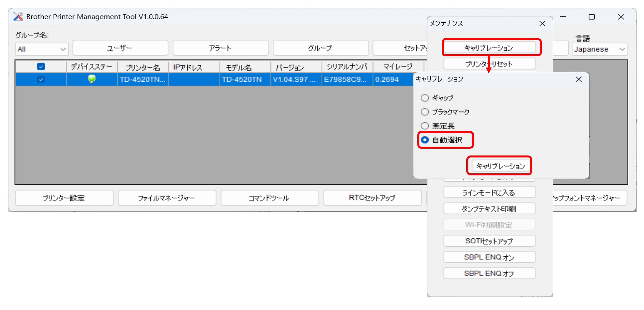The image size is (644, 310).
Task: Open ファイルマネージャー
Action: coord(167,198)
